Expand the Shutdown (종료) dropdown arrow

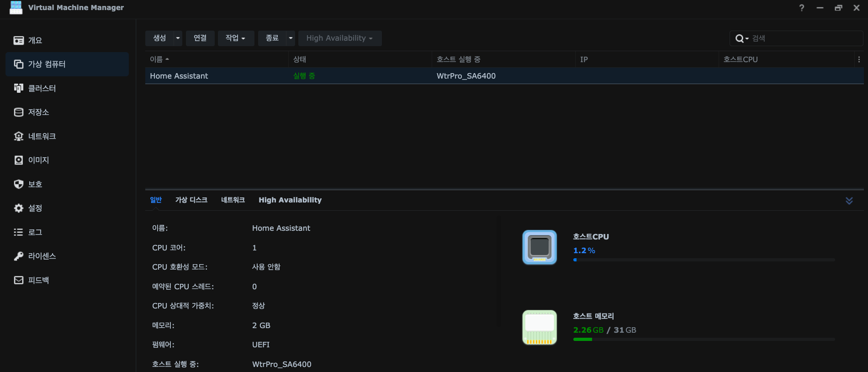pyautogui.click(x=291, y=38)
